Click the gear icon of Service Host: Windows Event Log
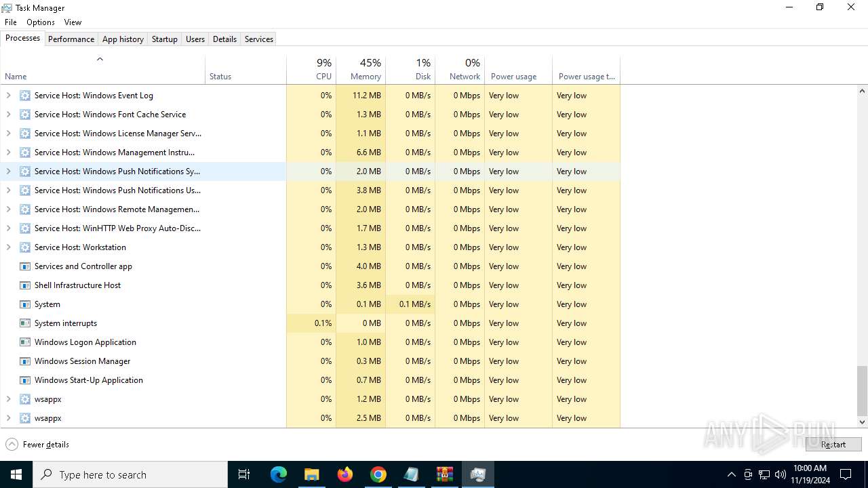This screenshot has height=488, width=868. [25, 96]
